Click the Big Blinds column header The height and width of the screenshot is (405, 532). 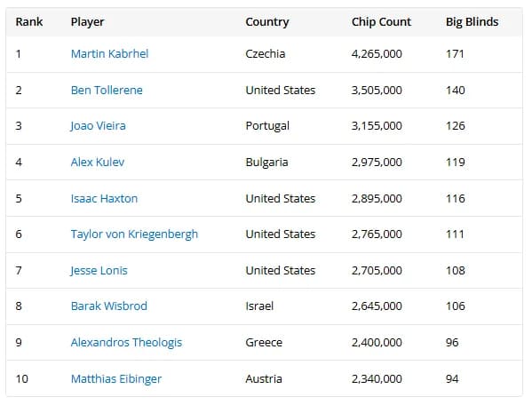point(472,22)
